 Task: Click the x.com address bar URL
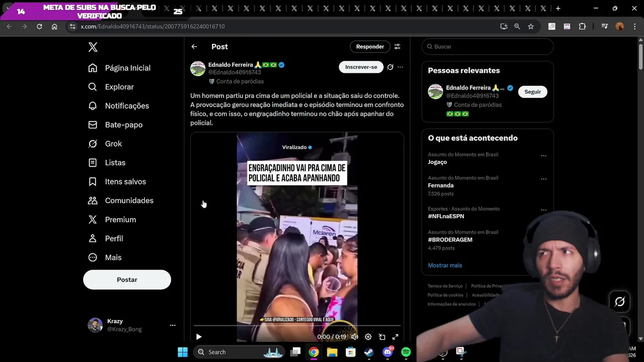click(153, 26)
